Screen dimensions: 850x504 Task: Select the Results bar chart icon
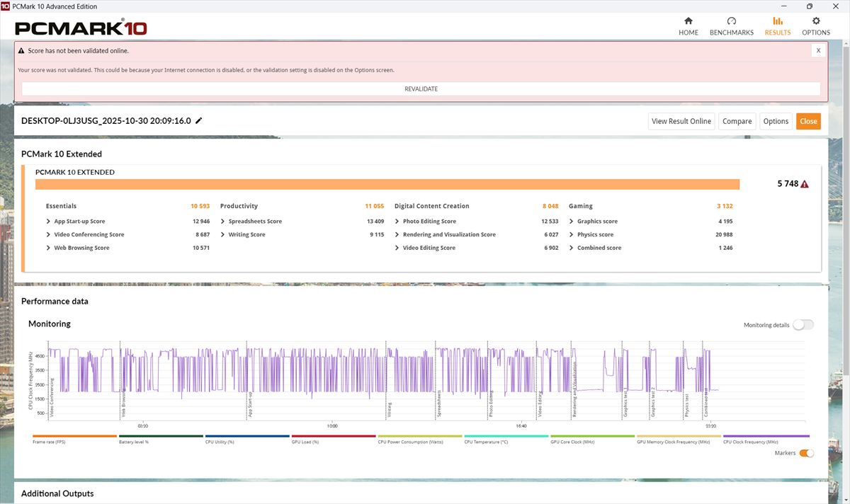pos(777,21)
